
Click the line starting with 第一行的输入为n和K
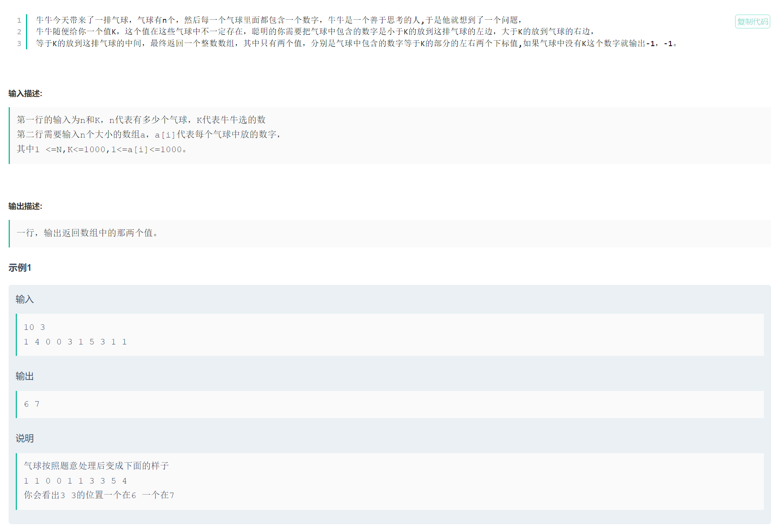coord(141,120)
